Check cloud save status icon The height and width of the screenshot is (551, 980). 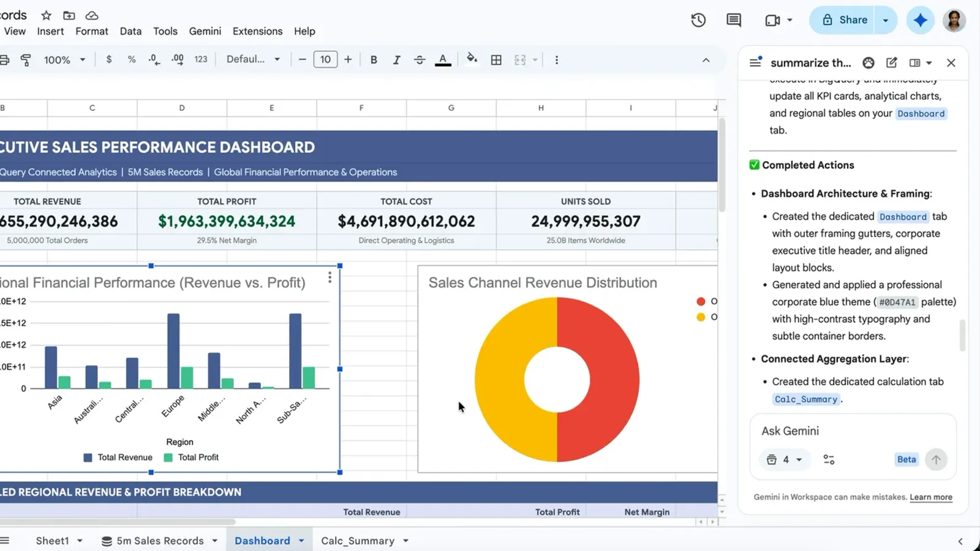tap(91, 15)
